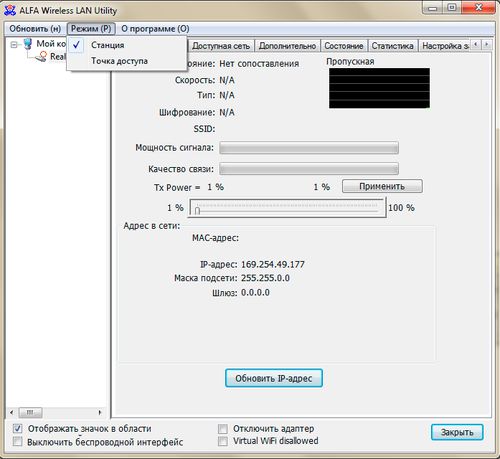Image resolution: width=500 pixels, height=459 pixels.
Task: Switch to the Статистика tab
Action: 392,46
